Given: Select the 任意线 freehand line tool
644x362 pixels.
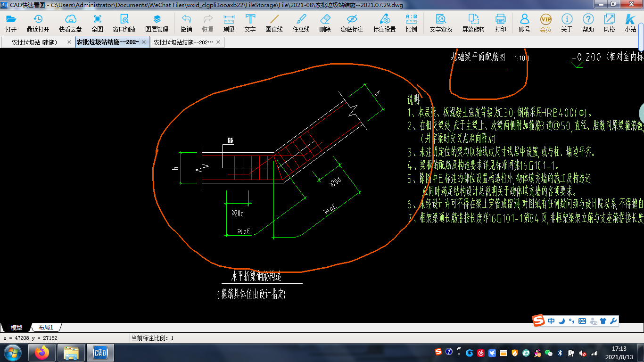Looking at the screenshot, I should coord(301,23).
